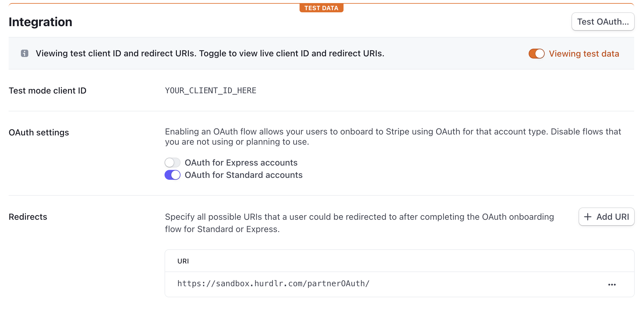The height and width of the screenshot is (309, 644).
Task: Click the TEST DATA orange badge
Action: click(x=321, y=8)
